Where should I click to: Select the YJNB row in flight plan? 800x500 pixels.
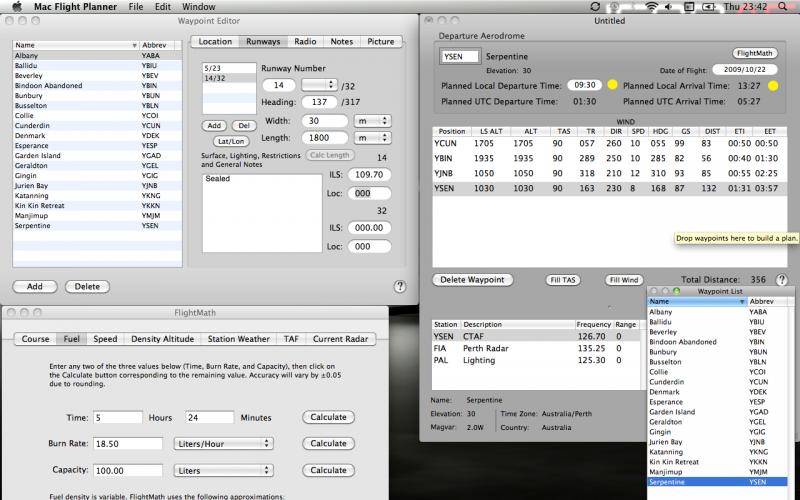[610, 173]
